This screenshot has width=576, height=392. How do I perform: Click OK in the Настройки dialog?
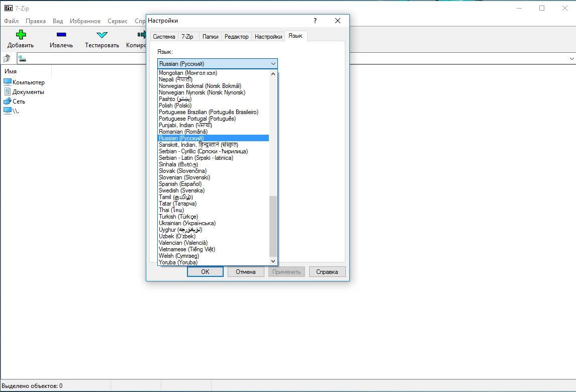coord(205,271)
